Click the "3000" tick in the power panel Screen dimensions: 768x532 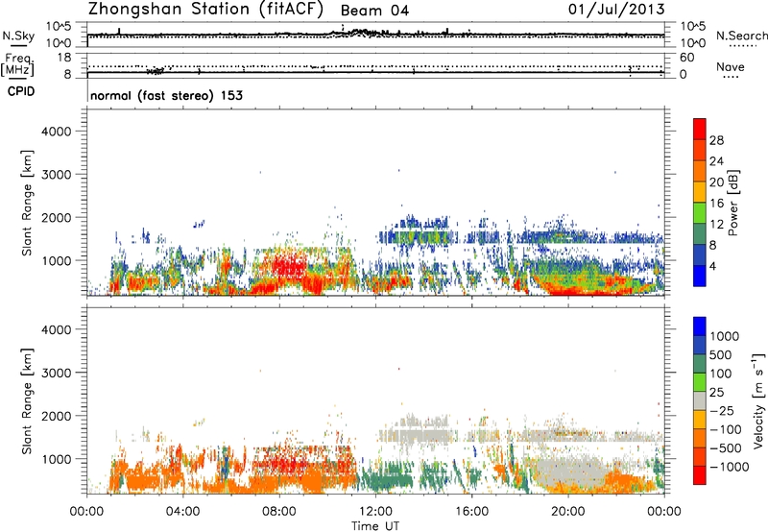pos(57,175)
